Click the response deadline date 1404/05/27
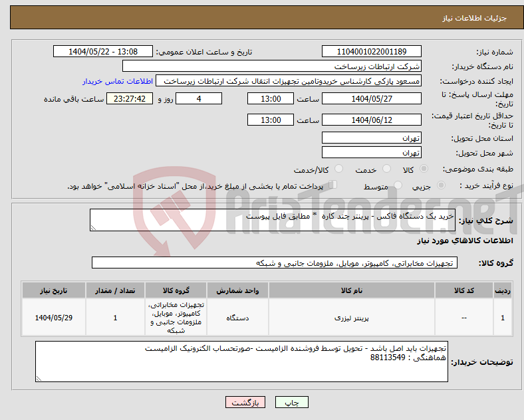Screen dimensions: 524x420 [x=371, y=98]
